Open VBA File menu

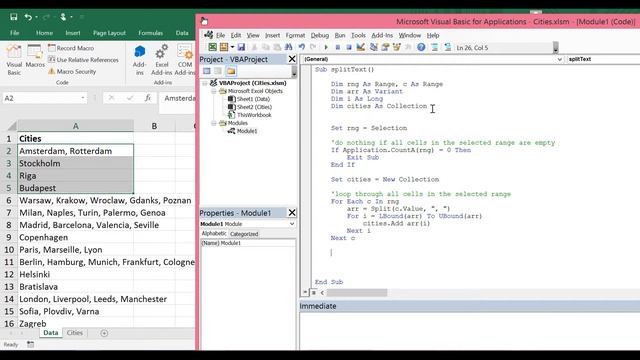coord(220,36)
